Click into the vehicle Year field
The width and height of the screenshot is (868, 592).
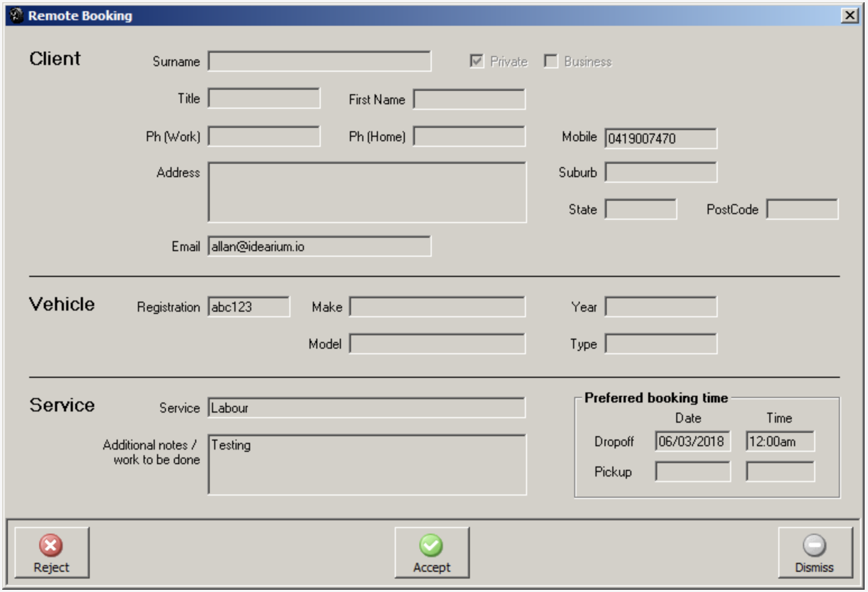click(x=661, y=307)
